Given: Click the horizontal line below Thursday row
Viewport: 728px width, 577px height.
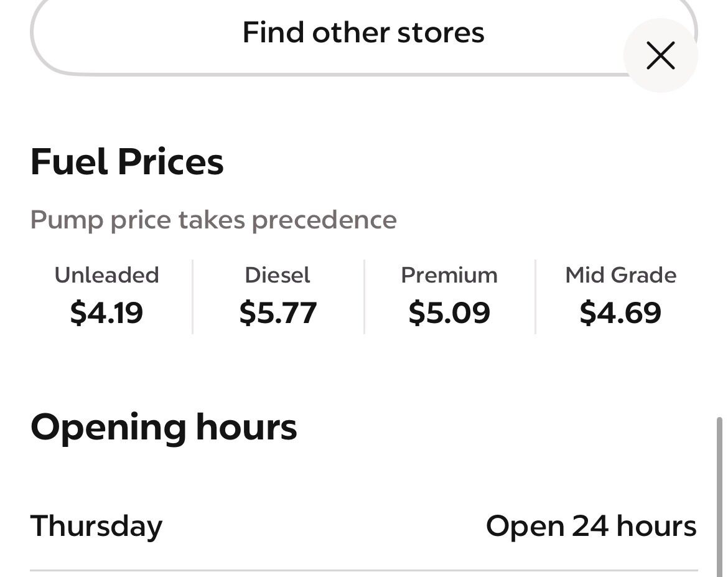Looking at the screenshot, I should pyautogui.click(x=364, y=570).
